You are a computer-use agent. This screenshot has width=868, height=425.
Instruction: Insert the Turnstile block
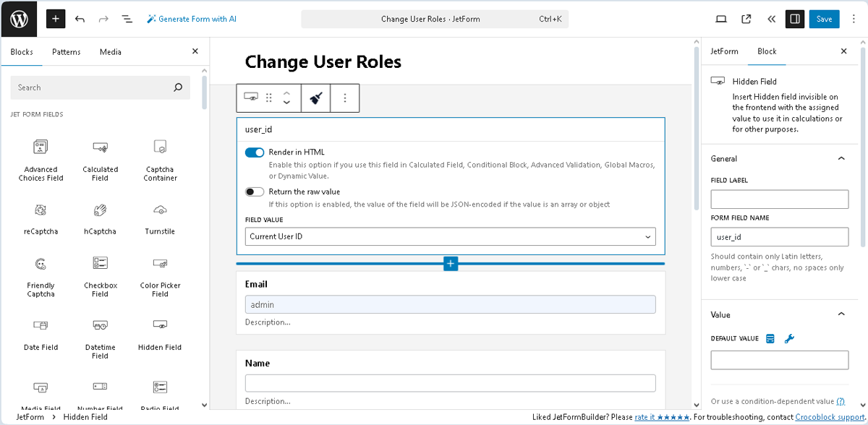click(x=160, y=218)
